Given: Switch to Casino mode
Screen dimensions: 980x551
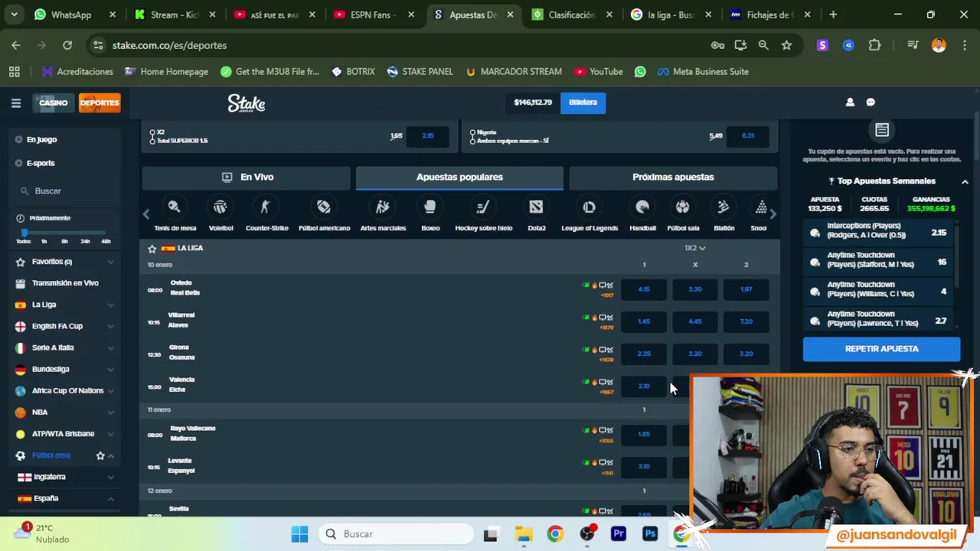Looking at the screenshot, I should click(x=53, y=103).
